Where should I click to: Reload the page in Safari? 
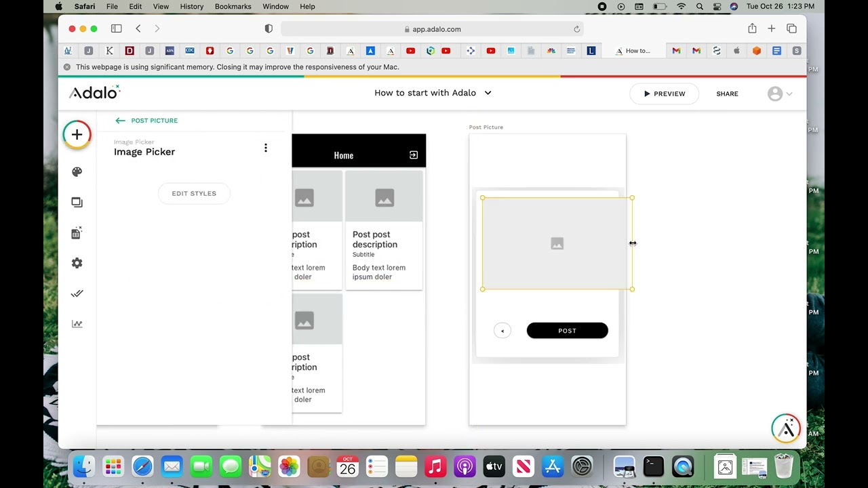point(577,29)
